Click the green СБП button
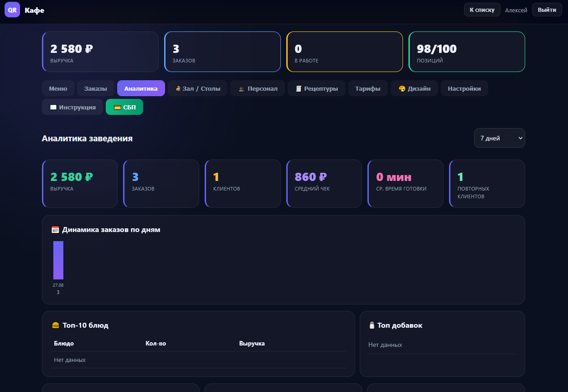 click(x=124, y=107)
